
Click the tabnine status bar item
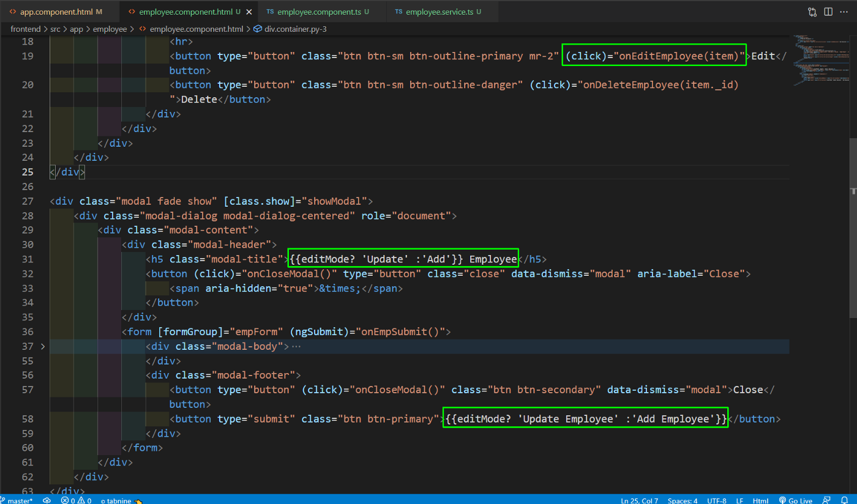121,500
